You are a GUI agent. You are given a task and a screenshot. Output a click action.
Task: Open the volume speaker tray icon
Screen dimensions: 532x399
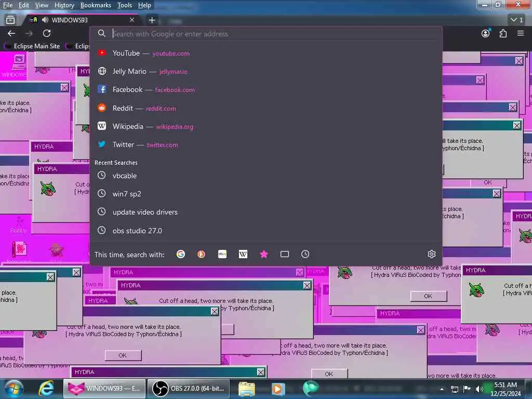click(x=479, y=389)
